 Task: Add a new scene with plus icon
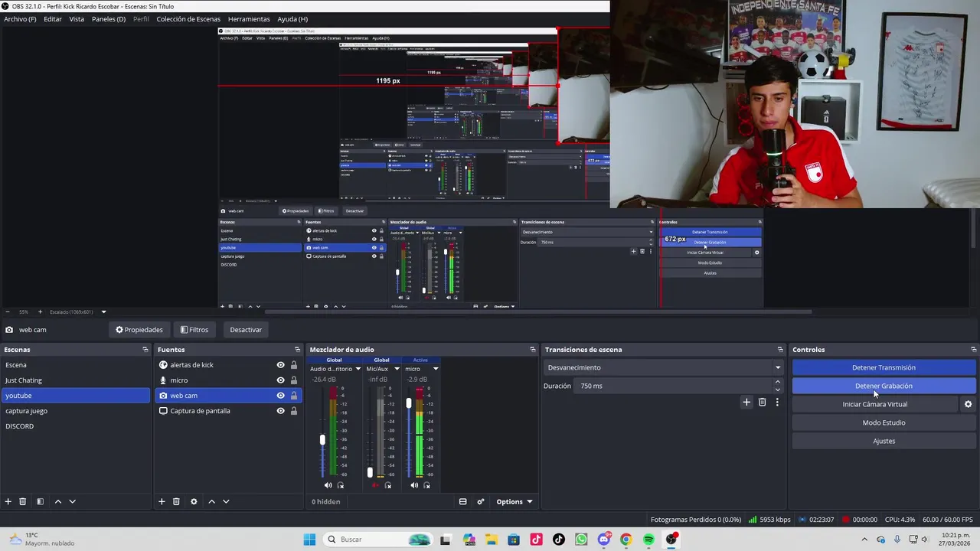click(x=8, y=501)
